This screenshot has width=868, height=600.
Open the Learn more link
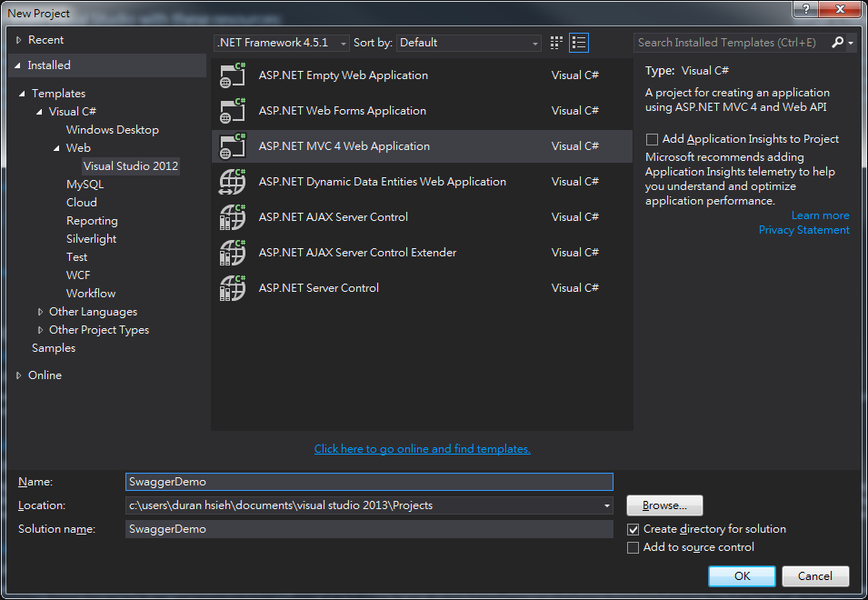(x=820, y=215)
